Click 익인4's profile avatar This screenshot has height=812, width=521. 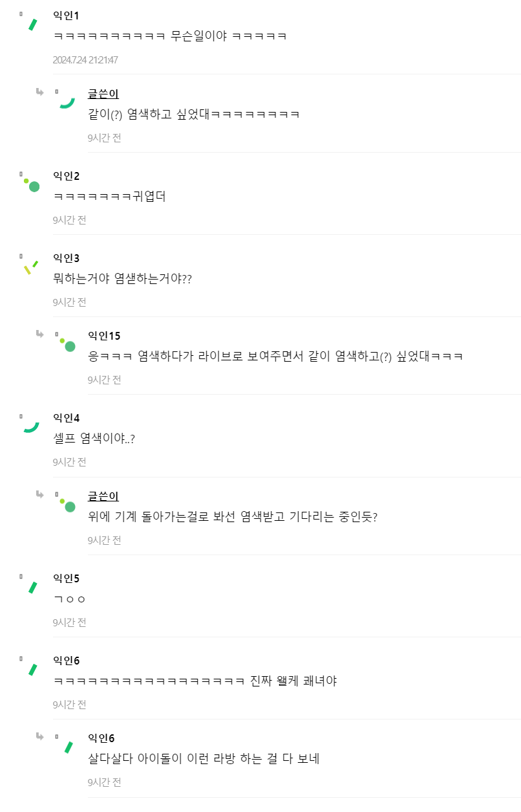[30, 426]
